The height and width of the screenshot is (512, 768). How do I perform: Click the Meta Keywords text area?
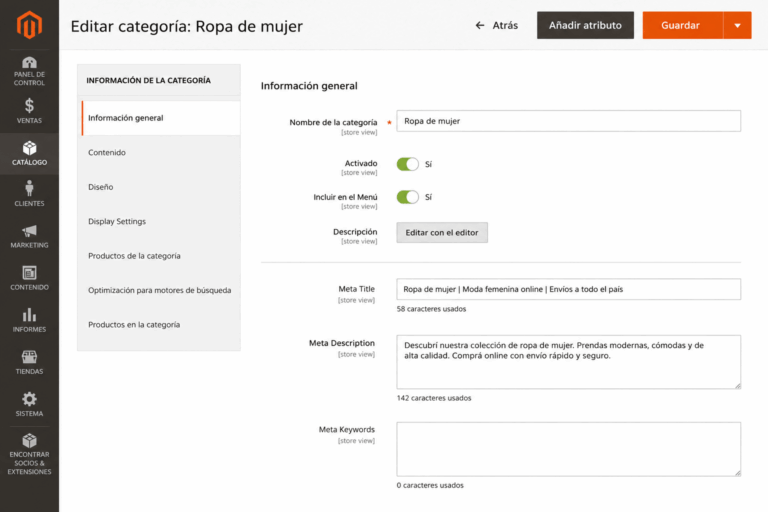(568, 449)
